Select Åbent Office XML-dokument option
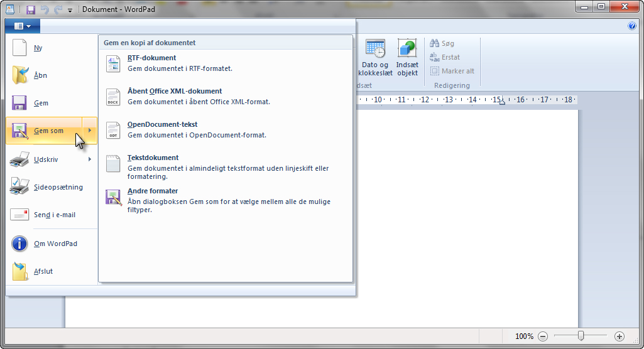 point(226,97)
